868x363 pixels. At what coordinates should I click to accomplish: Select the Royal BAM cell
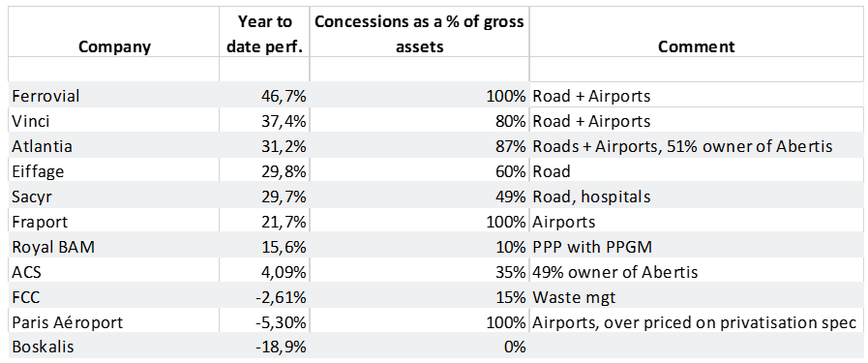pos(114,247)
